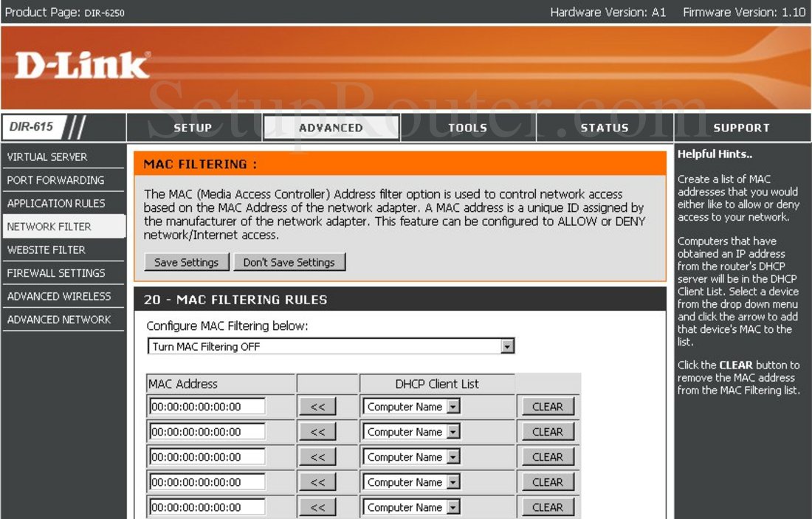Click the Firmware Version: 1.10 text
Viewport: 812px width, 519px height.
point(744,13)
